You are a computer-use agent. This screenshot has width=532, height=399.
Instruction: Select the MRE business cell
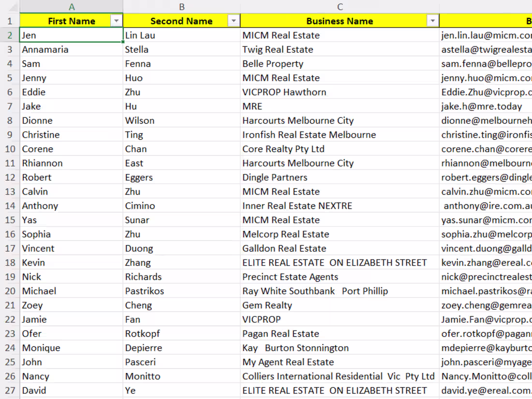coord(340,106)
